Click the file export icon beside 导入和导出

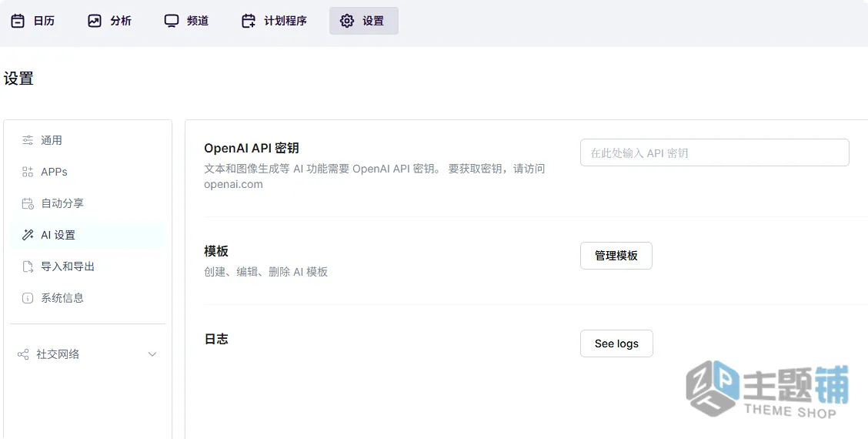(28, 266)
